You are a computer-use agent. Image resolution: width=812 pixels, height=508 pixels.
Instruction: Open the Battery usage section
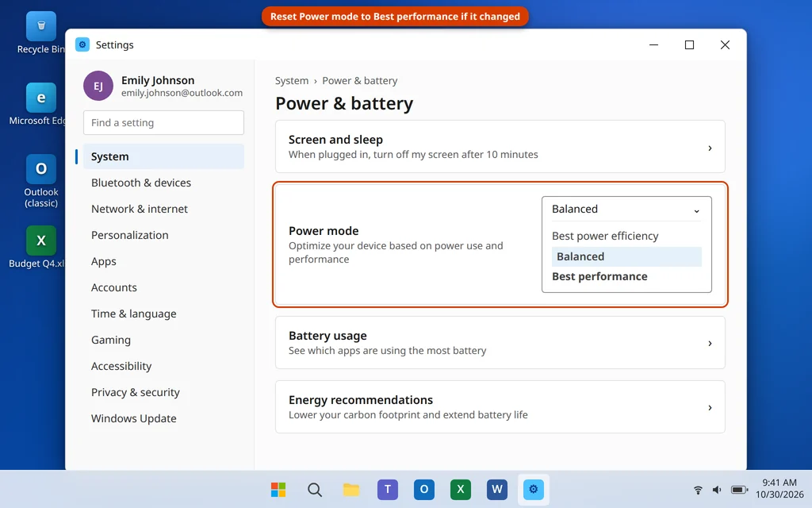pos(500,343)
